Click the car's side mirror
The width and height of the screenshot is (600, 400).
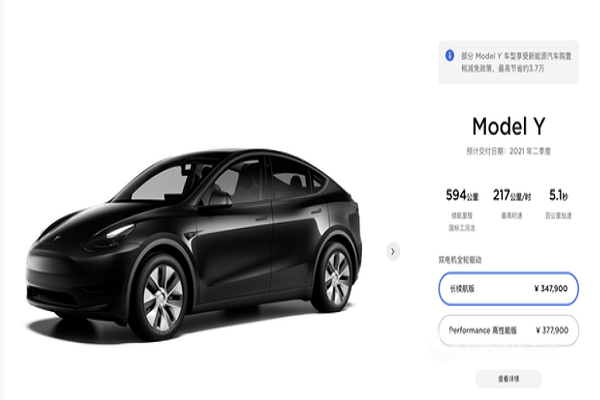tap(219, 198)
